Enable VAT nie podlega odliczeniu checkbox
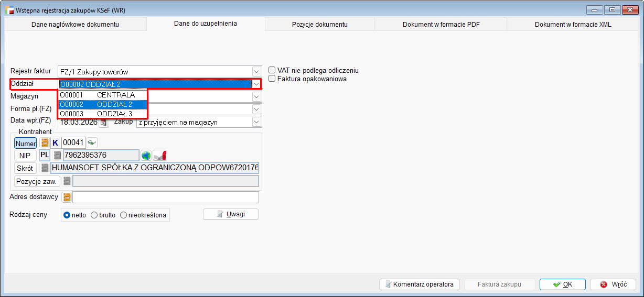 [272, 70]
